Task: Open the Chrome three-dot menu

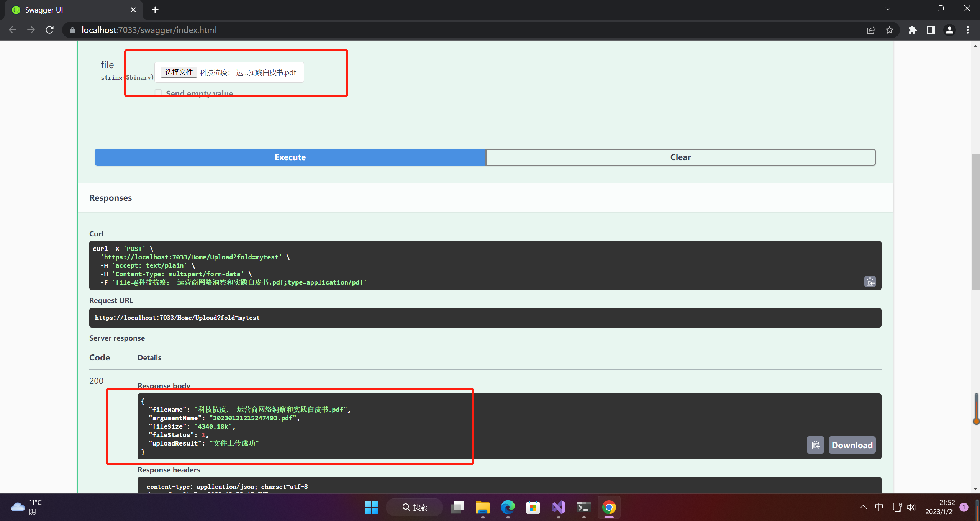Action: [x=968, y=30]
